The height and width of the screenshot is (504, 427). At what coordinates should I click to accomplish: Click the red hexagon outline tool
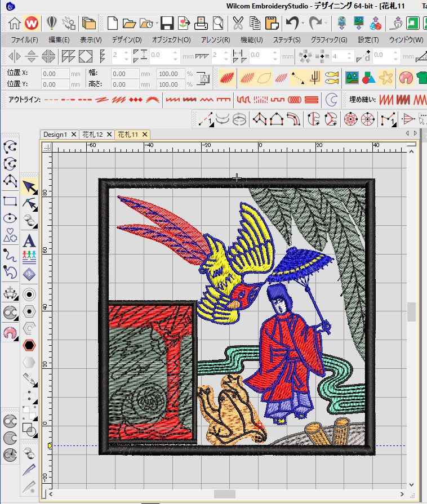pyautogui.click(x=29, y=345)
